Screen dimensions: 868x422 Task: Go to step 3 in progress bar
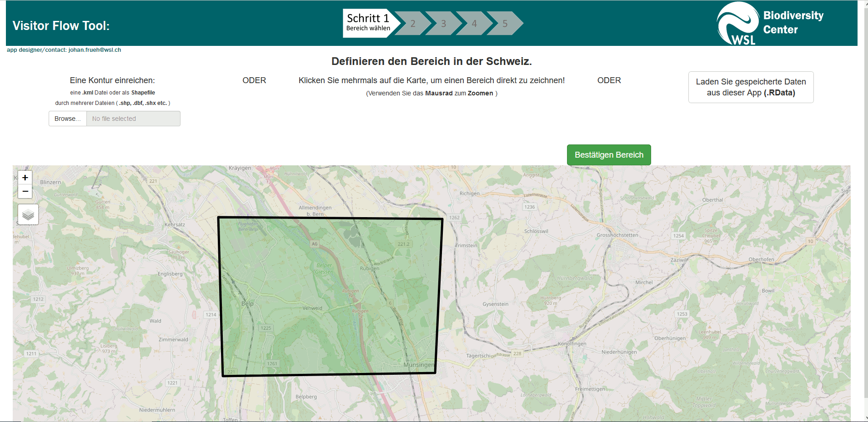443,24
